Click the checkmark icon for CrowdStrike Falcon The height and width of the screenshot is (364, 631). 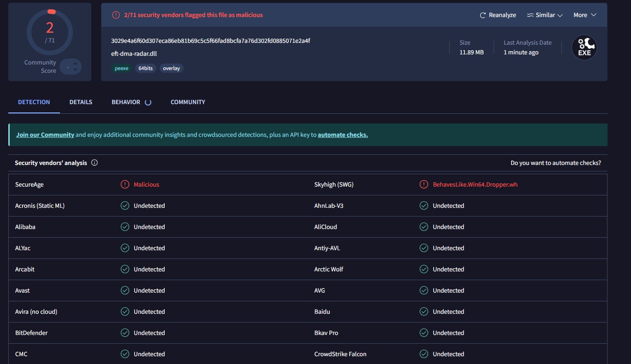pyautogui.click(x=424, y=354)
